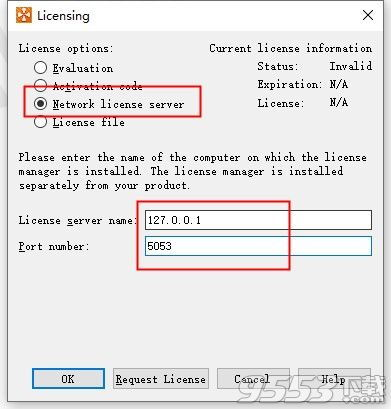Cancel the licensing dialog
Viewport: 391px width, 409px height.
pos(253,379)
